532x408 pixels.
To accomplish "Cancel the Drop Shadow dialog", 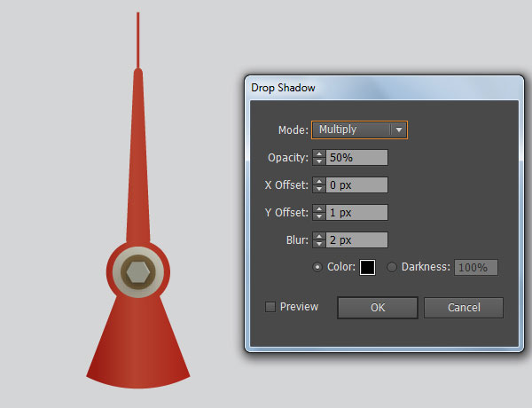I will (464, 308).
